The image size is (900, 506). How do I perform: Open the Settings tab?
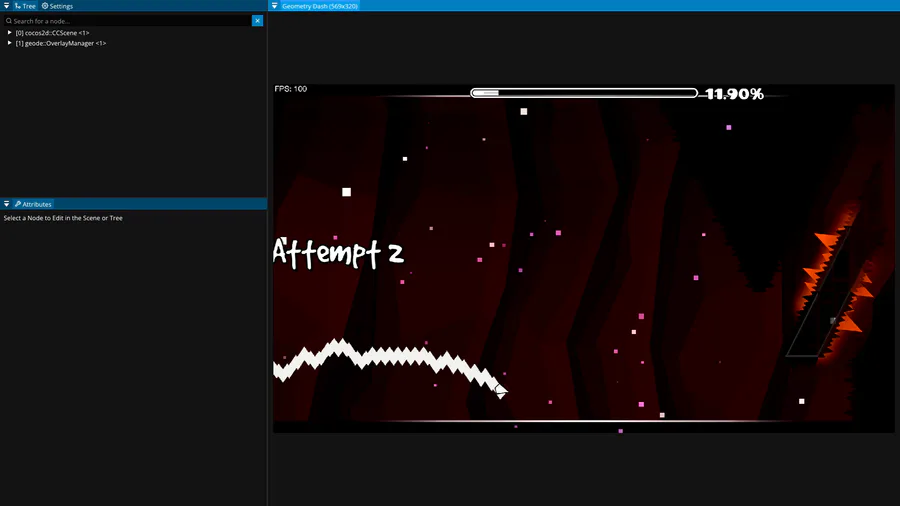57,6
